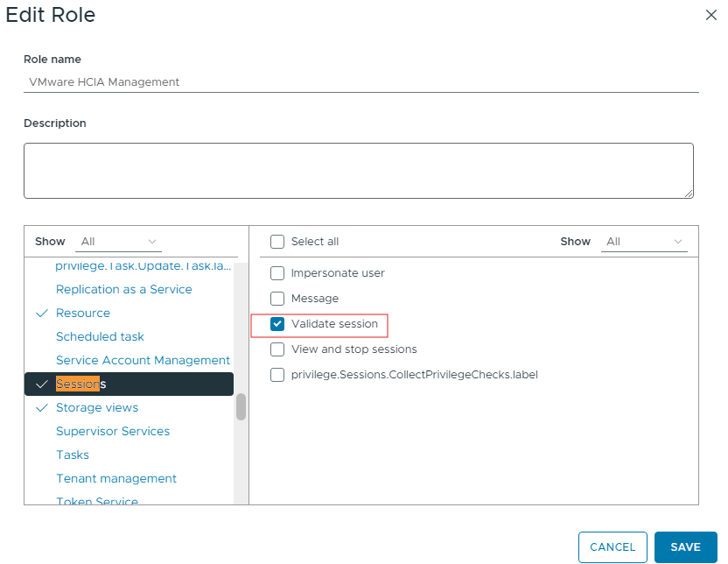This screenshot has height=564, width=728.
Task: Open the Replication as a Service category
Action: point(123,289)
